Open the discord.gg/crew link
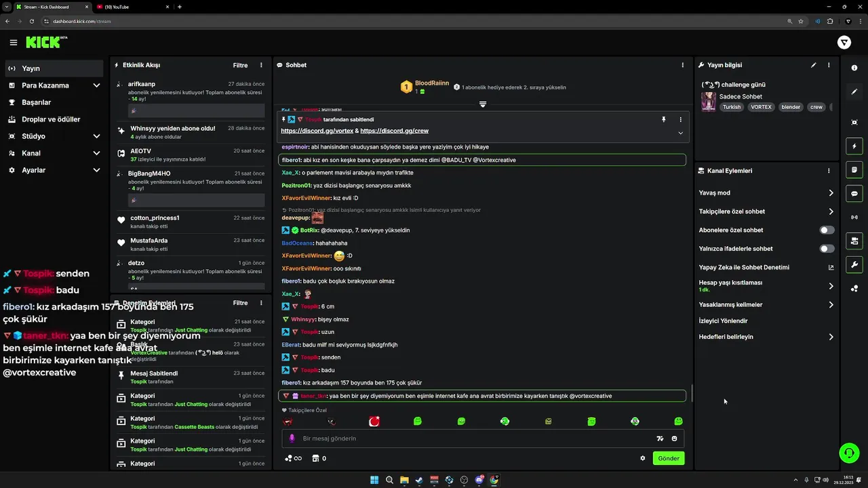This screenshot has width=868, height=488. (x=394, y=131)
